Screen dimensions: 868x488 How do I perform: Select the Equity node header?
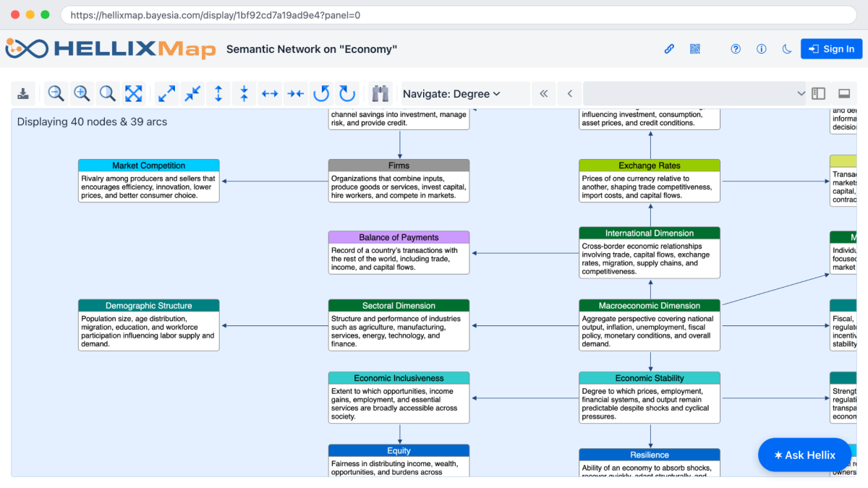pyautogui.click(x=399, y=450)
